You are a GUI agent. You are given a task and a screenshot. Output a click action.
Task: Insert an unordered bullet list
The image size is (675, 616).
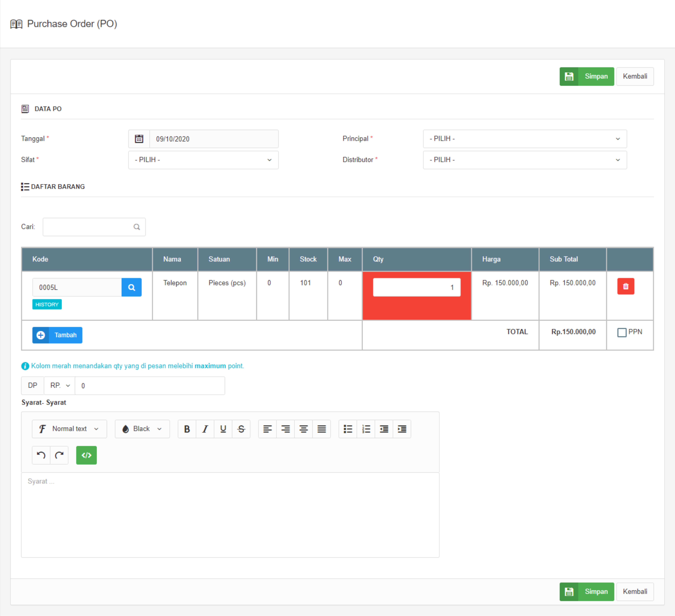(348, 429)
